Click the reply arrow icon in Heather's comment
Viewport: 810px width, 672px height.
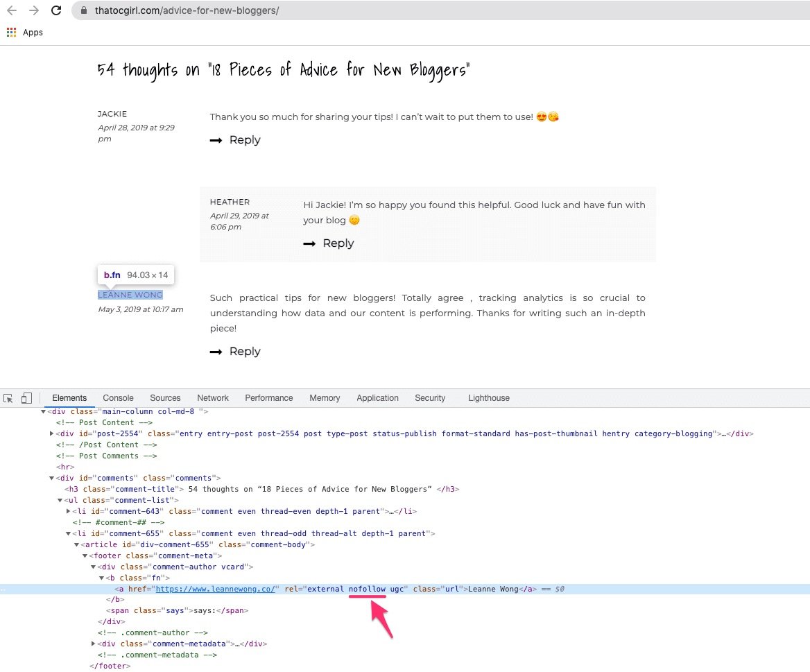(x=310, y=243)
